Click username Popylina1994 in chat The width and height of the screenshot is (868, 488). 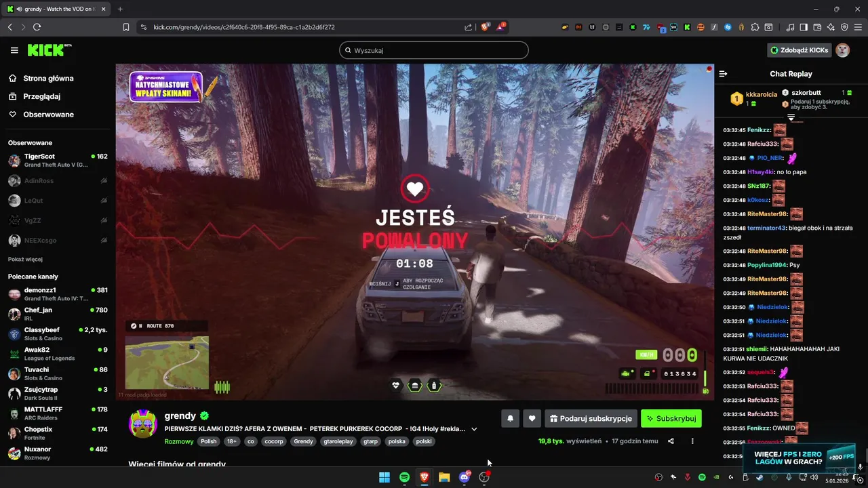(x=766, y=265)
